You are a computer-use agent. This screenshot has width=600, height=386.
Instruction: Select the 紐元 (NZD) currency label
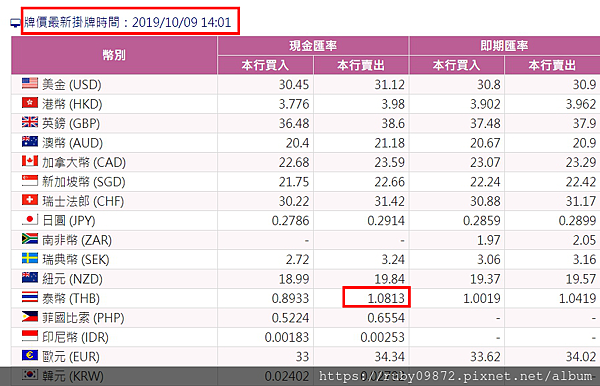[x=72, y=279]
